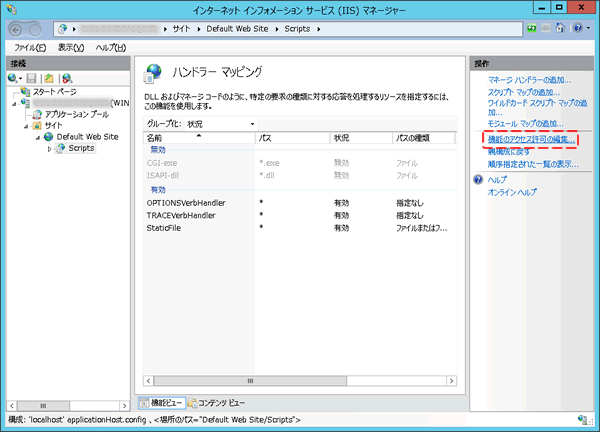
Task: Click the stop loading icon in toolbar
Action: coord(546,28)
